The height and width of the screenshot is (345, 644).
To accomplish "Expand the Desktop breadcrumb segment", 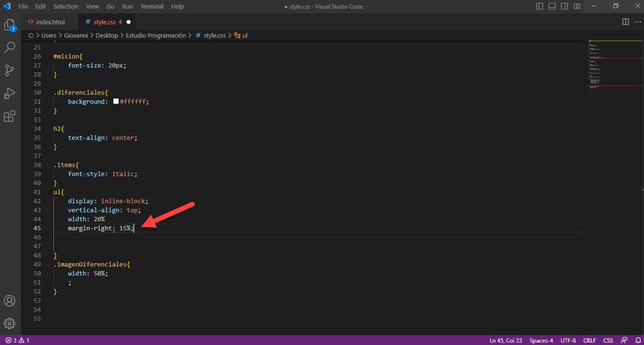I will tap(107, 35).
